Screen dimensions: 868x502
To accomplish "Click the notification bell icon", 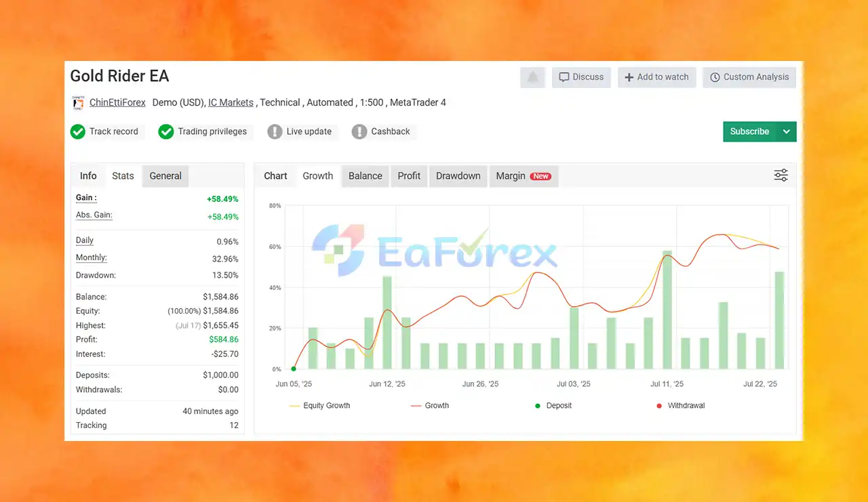I will pyautogui.click(x=533, y=77).
